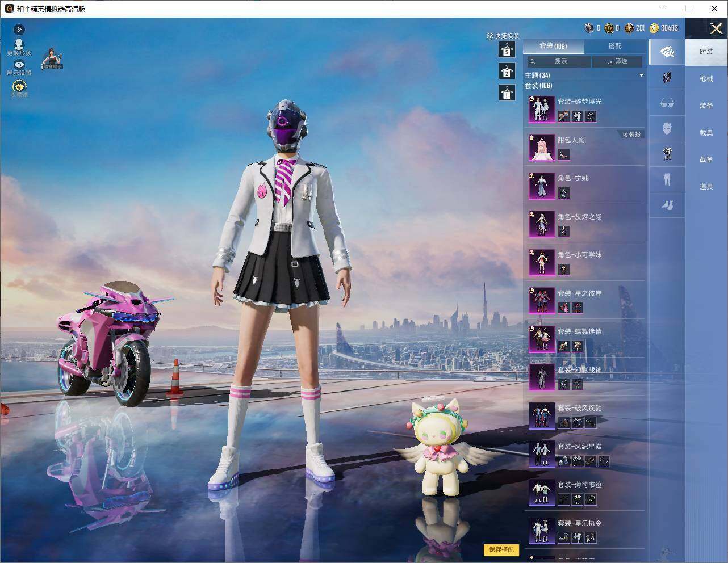Open the 筛选 filter options
The image size is (728, 563).
point(617,61)
